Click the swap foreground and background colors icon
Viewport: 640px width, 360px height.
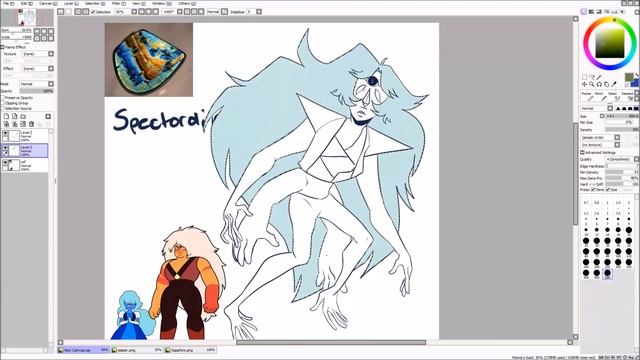point(636,75)
